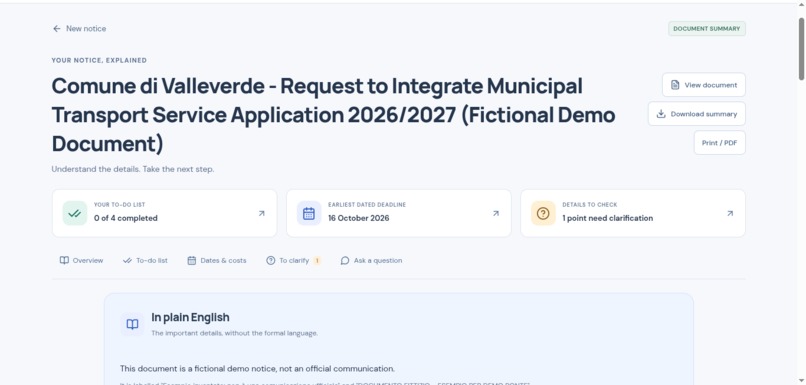Click the Print / PDF button

(720, 142)
